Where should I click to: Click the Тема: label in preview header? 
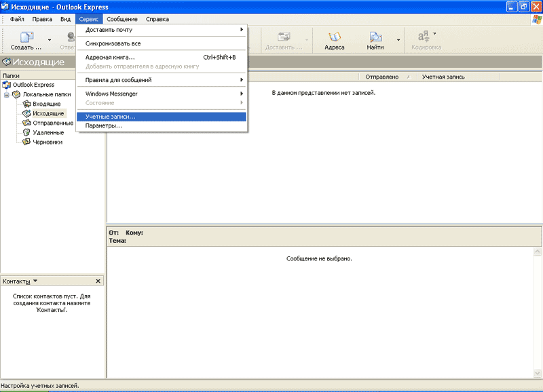(117, 241)
